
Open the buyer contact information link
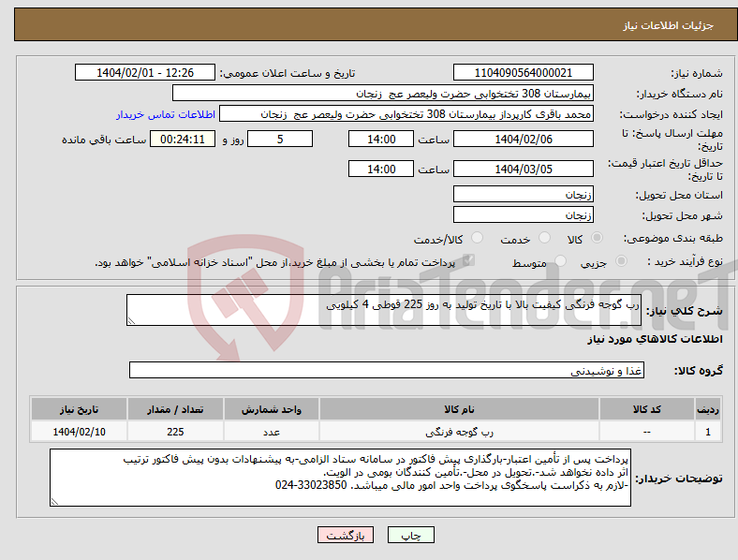166,114
